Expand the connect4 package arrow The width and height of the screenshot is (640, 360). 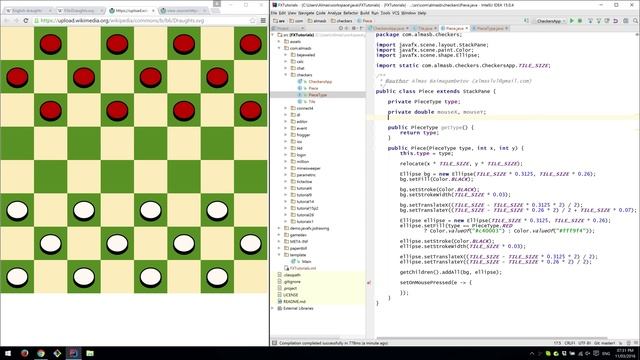[286, 108]
